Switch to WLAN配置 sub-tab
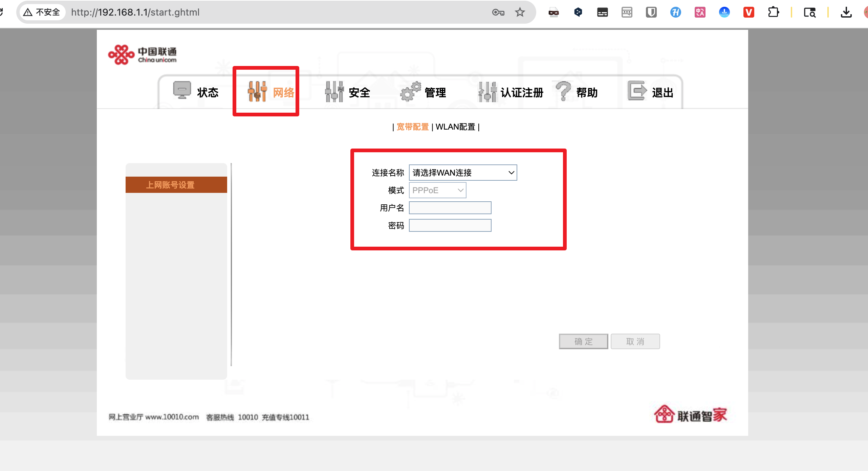This screenshot has width=868, height=471. point(455,127)
